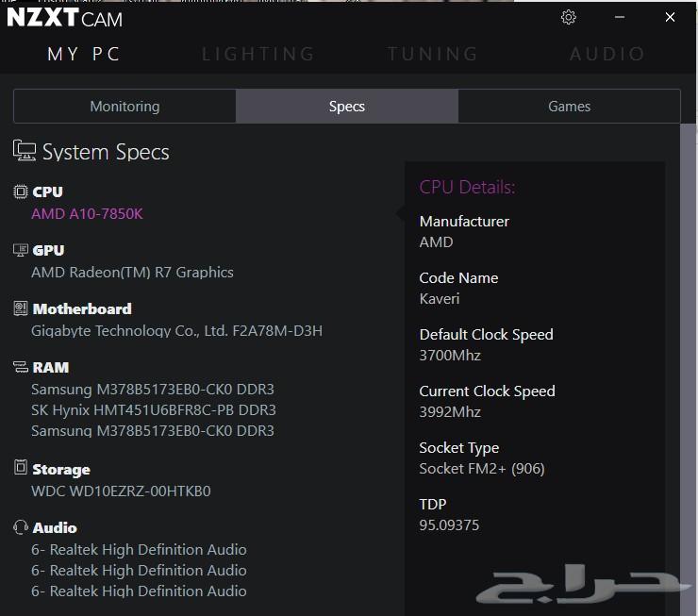Select the Gigabyte F2A78M-D3H motherboard entry
The image size is (698, 616).
(x=176, y=331)
